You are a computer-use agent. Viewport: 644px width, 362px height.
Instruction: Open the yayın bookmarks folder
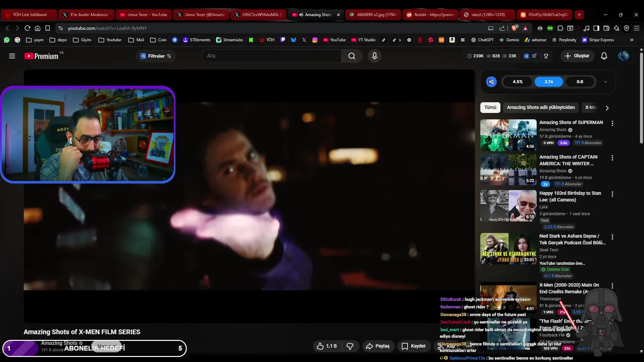34,40
